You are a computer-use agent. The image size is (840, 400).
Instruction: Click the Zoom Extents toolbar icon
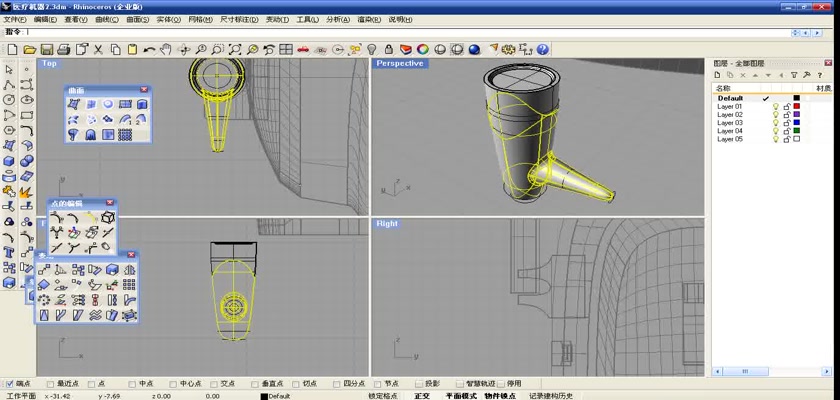click(235, 49)
